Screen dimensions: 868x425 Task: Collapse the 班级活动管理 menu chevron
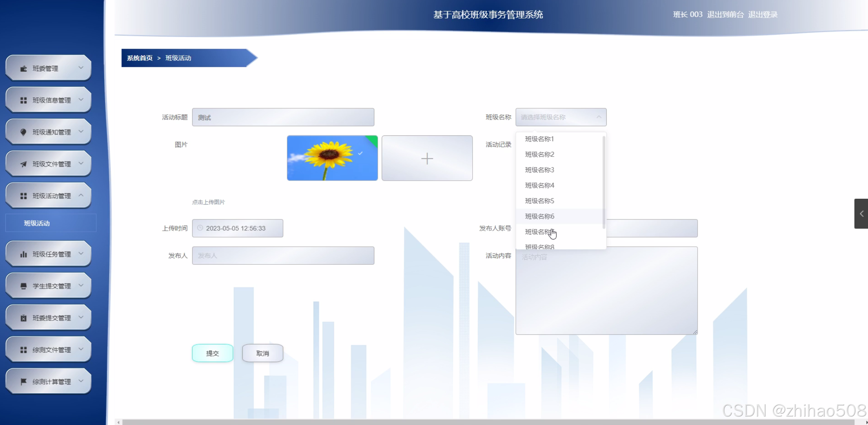81,195
